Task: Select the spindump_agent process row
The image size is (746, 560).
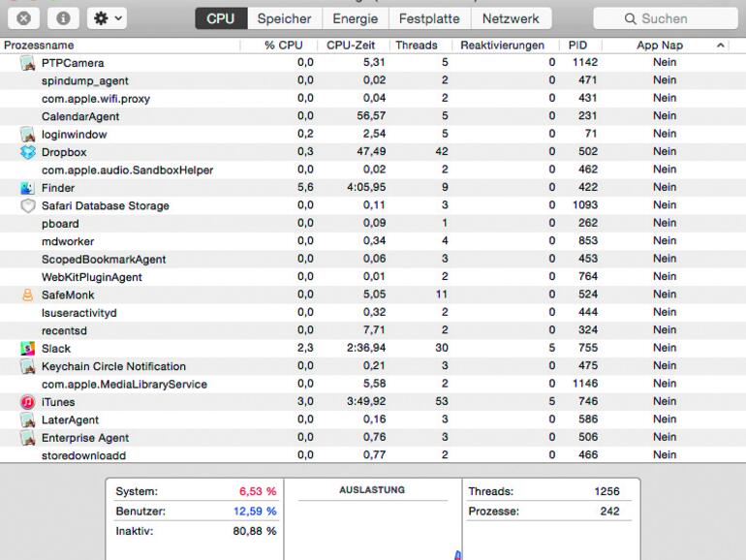Action: [373, 80]
